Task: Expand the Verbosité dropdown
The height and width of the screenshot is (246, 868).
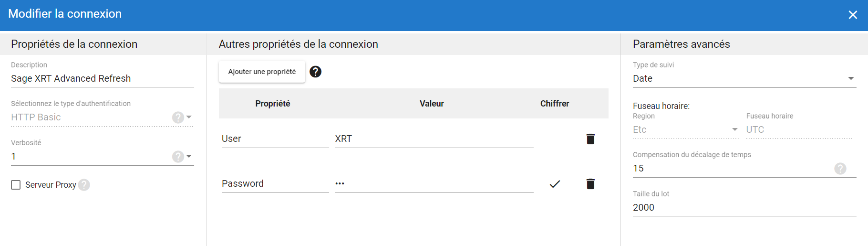Action: click(x=189, y=156)
